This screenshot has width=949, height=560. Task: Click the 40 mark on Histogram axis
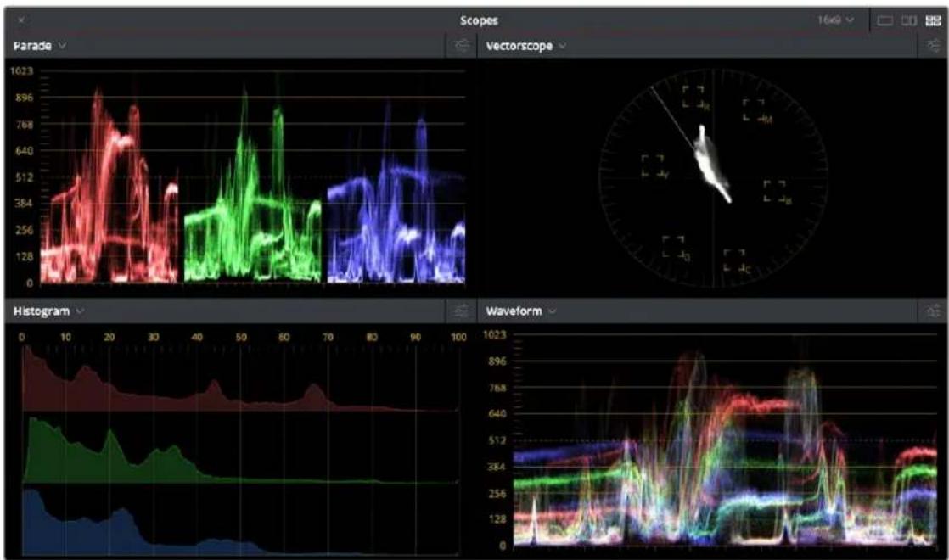pyautogui.click(x=197, y=337)
